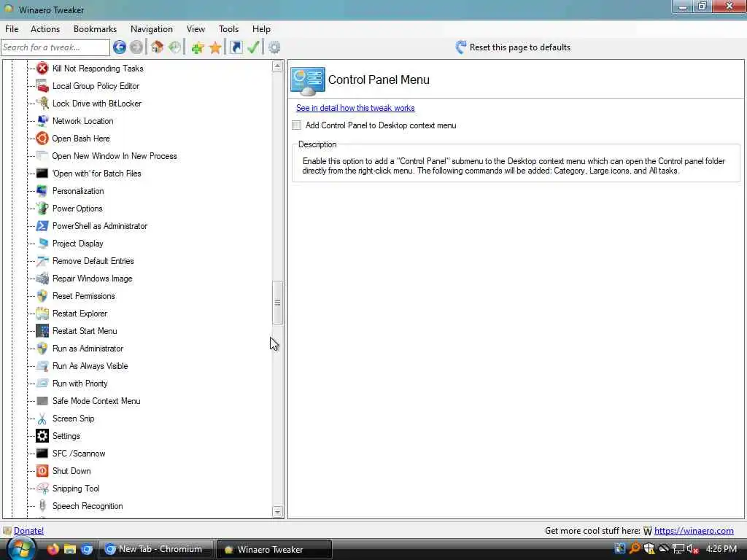Click Reset this page to defaults
747x560 pixels.
[x=513, y=47]
